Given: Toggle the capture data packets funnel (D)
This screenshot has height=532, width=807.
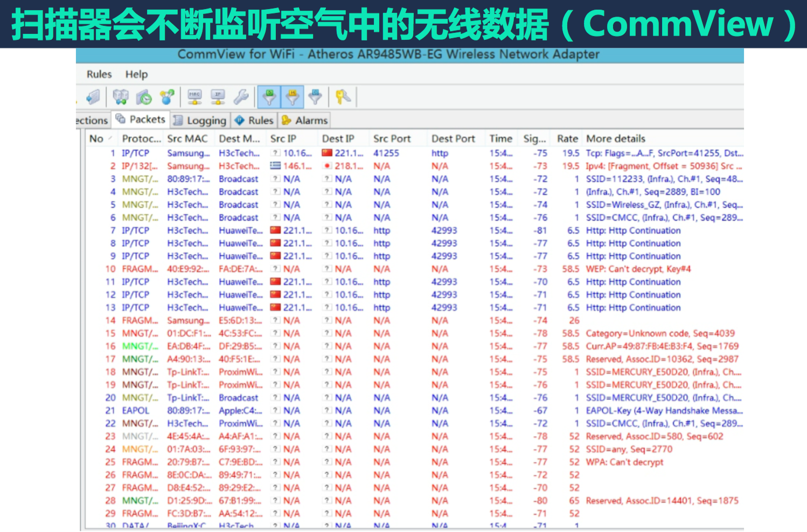Looking at the screenshot, I should [269, 97].
